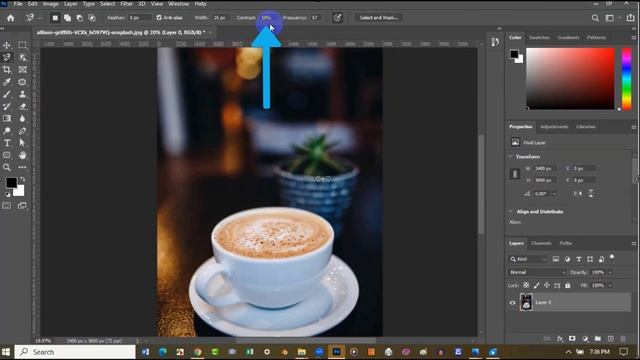Select the Rectangular Marquee tool
Image resolution: width=640 pixels, height=360 pixels.
pos(22,45)
